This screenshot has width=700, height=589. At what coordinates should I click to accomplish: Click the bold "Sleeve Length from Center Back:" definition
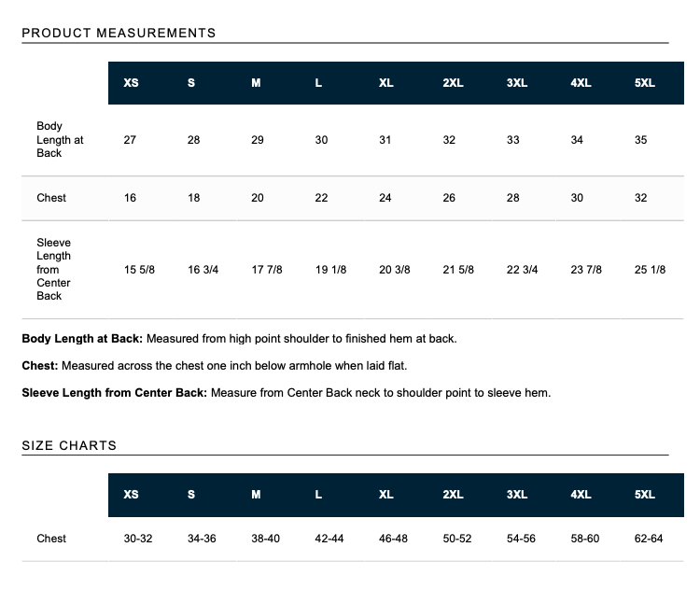coord(114,393)
